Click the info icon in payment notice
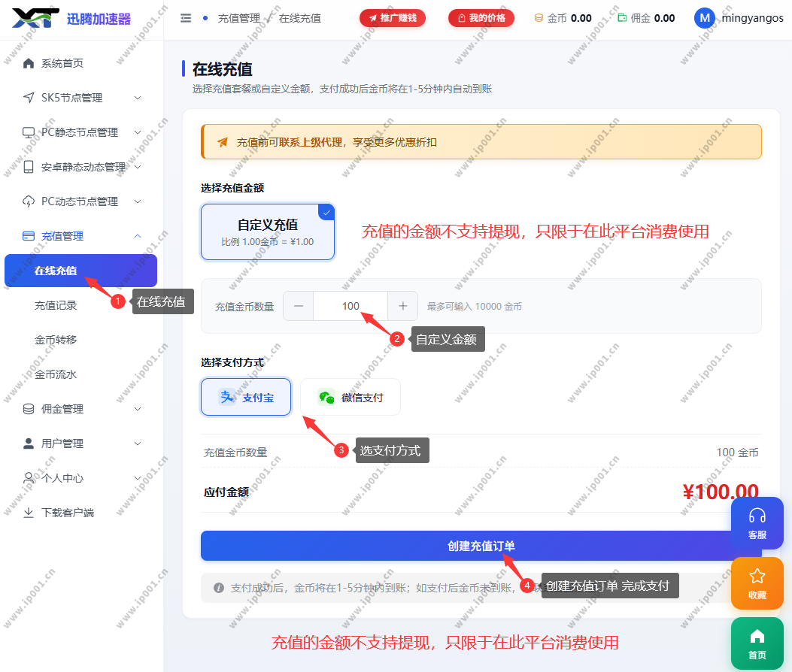The width and height of the screenshot is (792, 672). (x=218, y=588)
